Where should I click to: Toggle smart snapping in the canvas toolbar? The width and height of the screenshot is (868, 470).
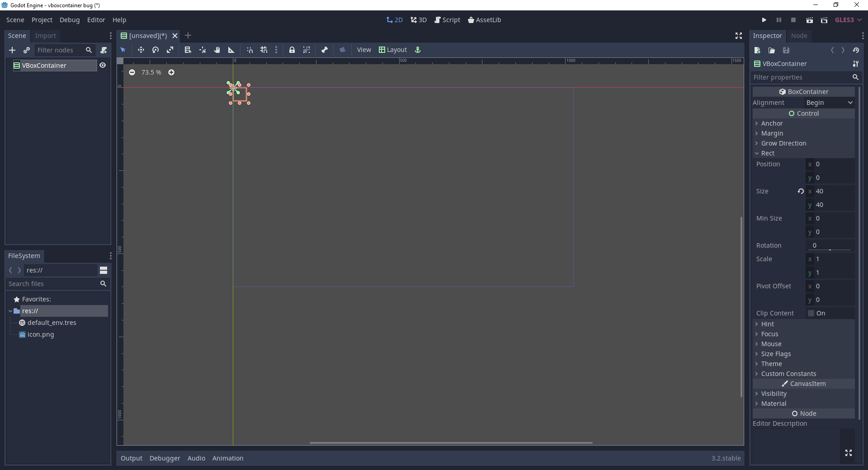click(x=250, y=50)
